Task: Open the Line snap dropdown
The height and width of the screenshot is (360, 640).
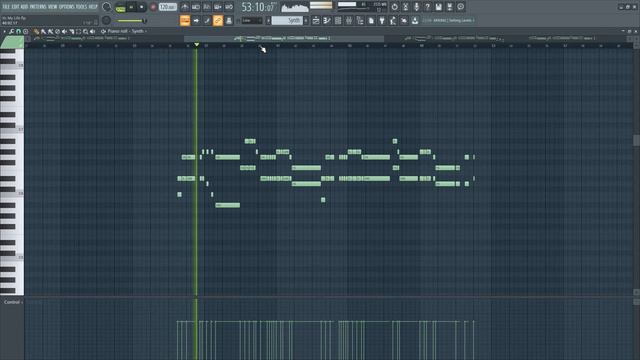Action: (252, 20)
